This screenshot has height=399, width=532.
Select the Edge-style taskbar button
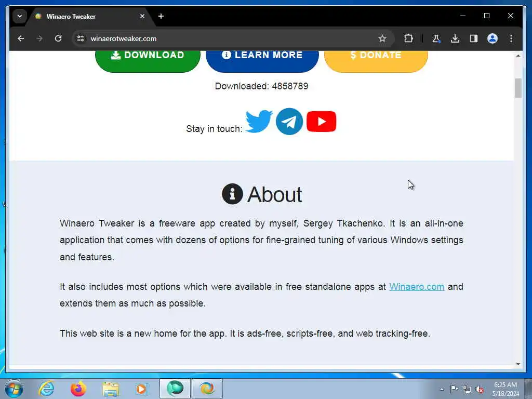coord(207,389)
